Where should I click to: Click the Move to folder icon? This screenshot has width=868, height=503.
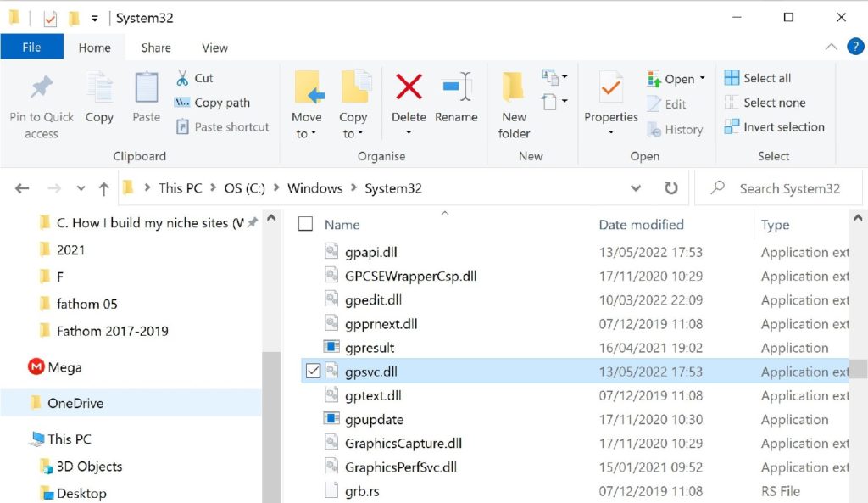pos(309,87)
